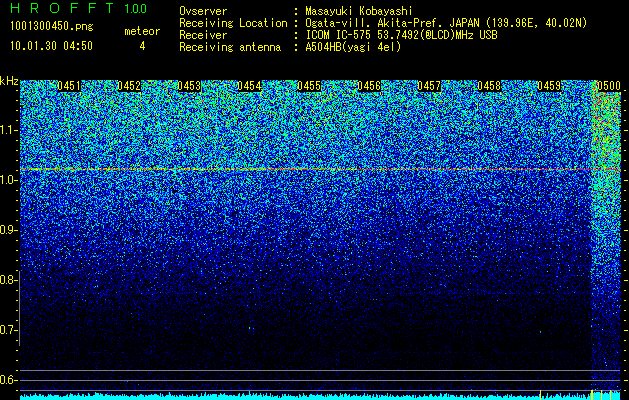Click the 0454 time marker

click(x=249, y=86)
